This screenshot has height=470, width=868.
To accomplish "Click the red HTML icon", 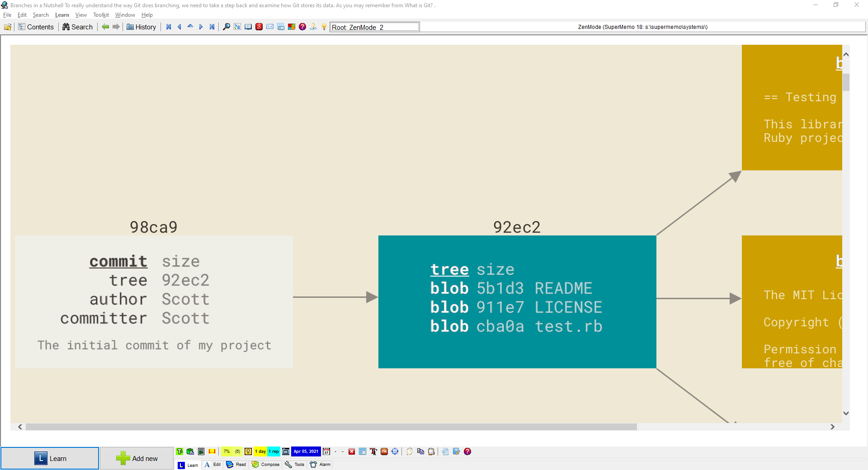I will [x=384, y=451].
